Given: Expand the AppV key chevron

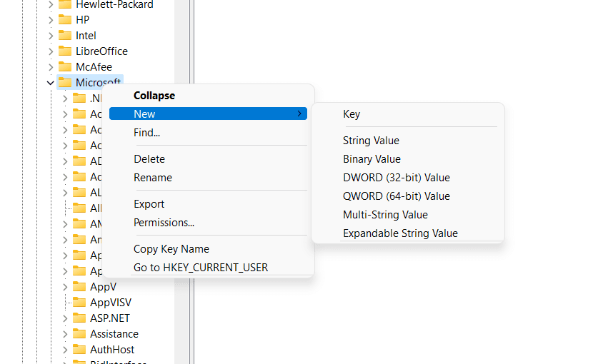Looking at the screenshot, I should (65, 287).
